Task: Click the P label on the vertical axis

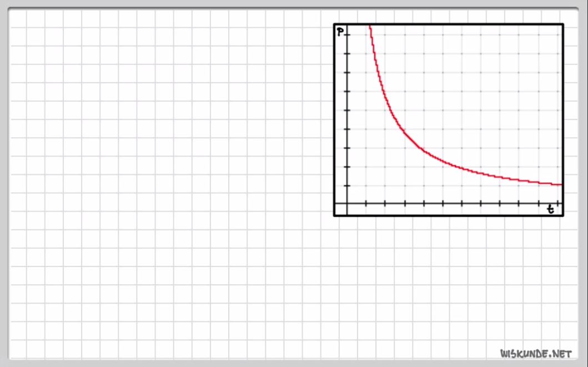Action: (x=340, y=32)
